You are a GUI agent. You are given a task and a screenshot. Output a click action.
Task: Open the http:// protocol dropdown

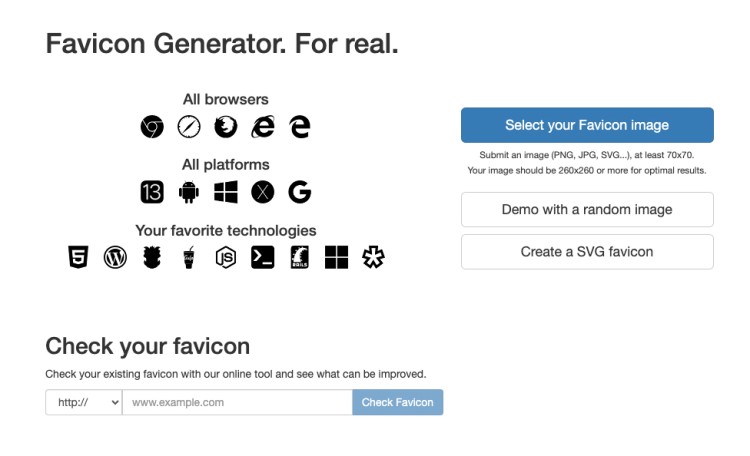point(83,402)
